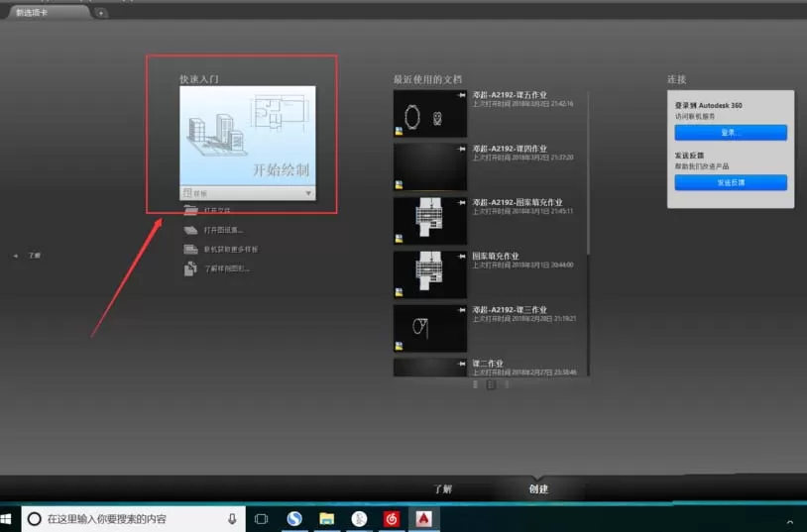Switch to the 了解 bottom tab
The width and height of the screenshot is (807, 532).
coord(443,488)
